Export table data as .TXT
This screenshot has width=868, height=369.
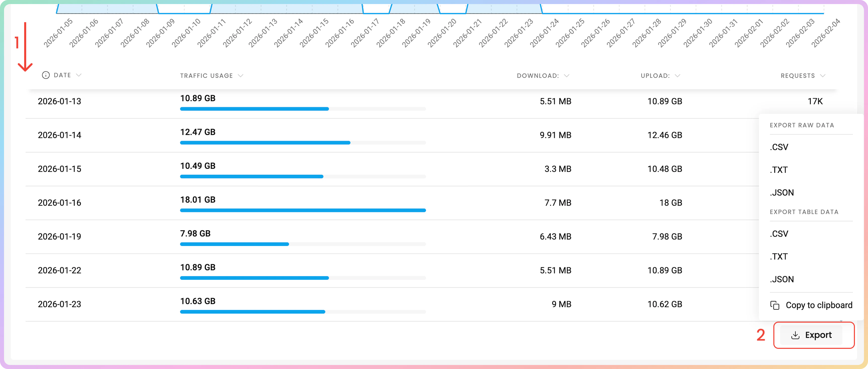pos(779,256)
